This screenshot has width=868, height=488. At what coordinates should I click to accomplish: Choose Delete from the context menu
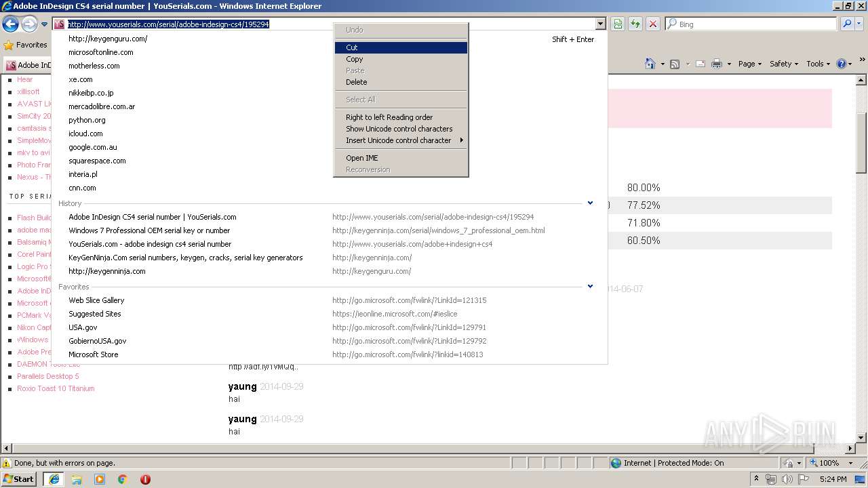(x=401, y=82)
